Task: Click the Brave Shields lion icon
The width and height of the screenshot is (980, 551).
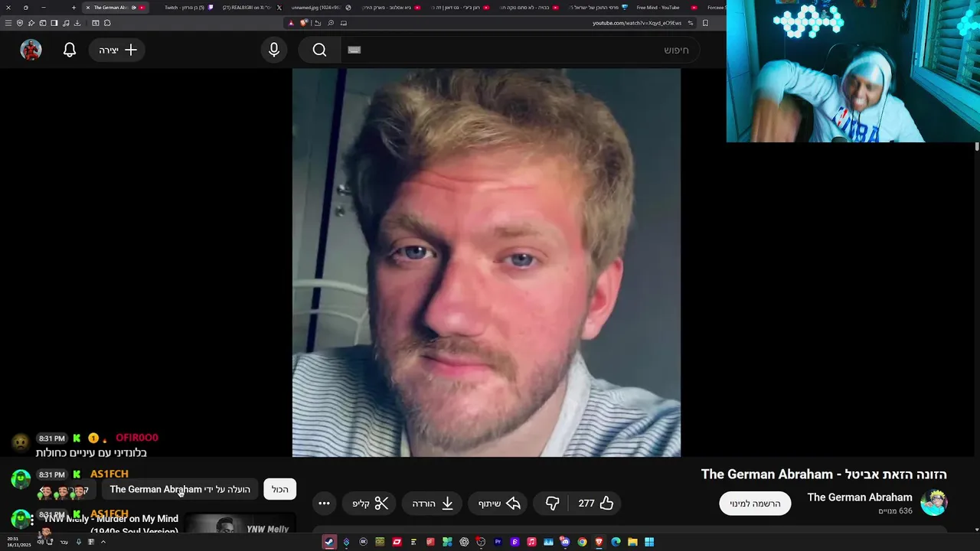Action: [x=303, y=23]
